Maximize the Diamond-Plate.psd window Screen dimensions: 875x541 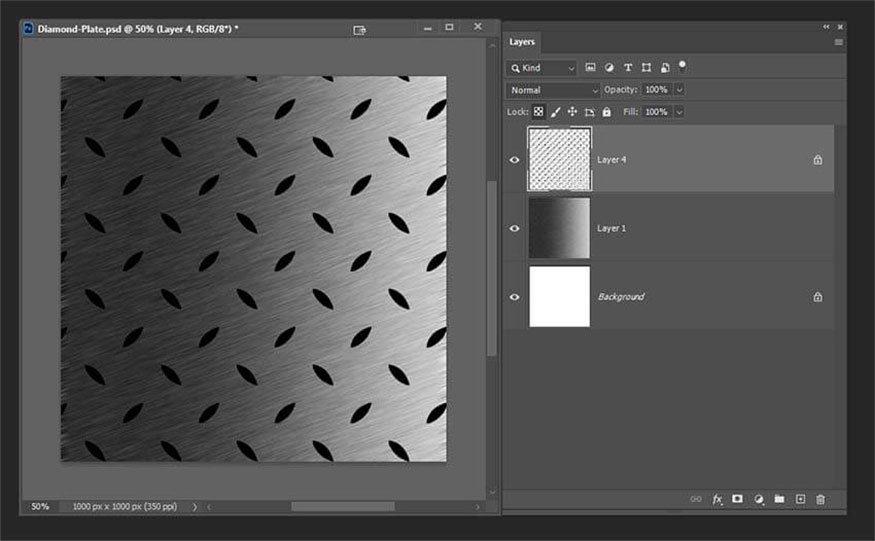(x=449, y=27)
